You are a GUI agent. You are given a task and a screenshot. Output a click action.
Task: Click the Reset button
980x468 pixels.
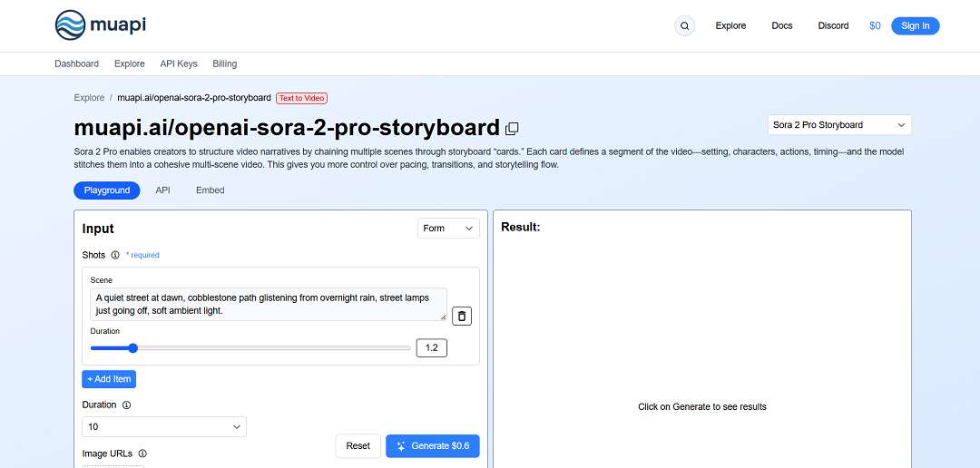(358, 446)
